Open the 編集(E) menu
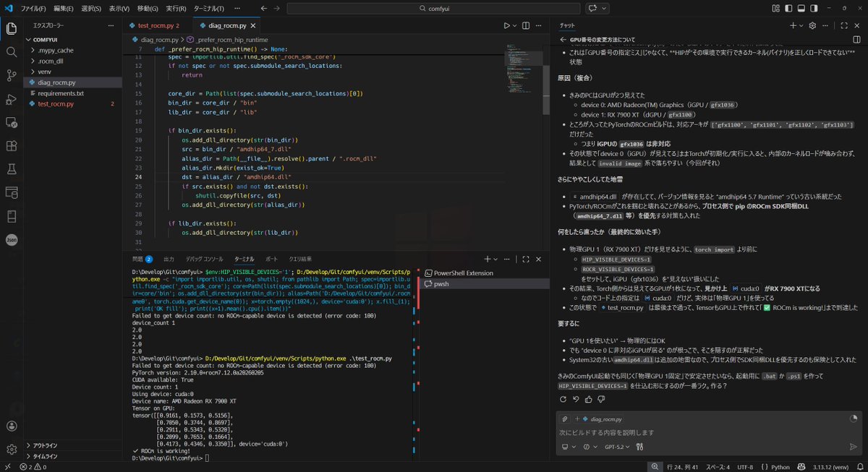 pyautogui.click(x=64, y=8)
